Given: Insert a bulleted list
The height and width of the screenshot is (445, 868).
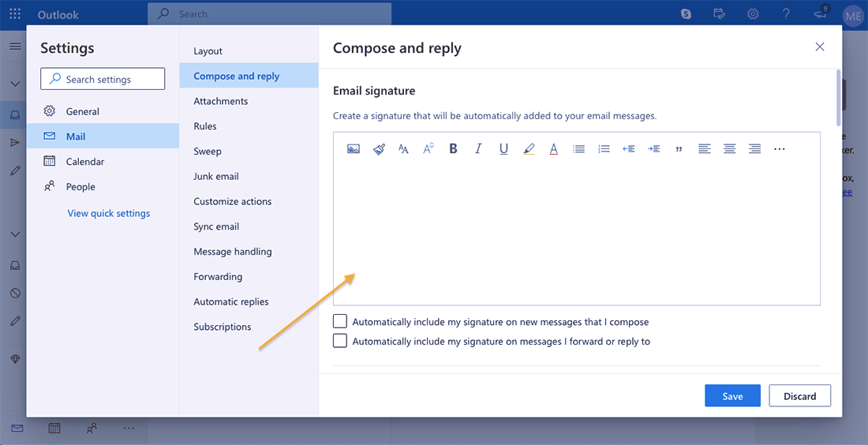Looking at the screenshot, I should pos(578,149).
